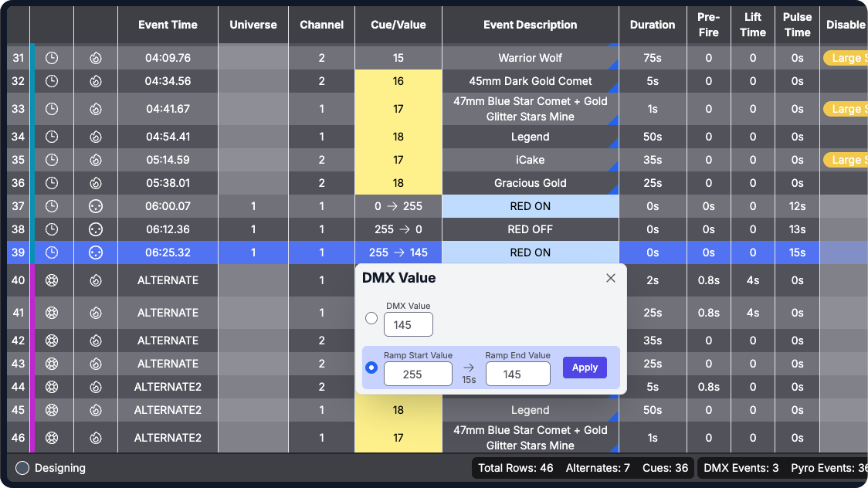Click the Apply button in DMX popup

click(585, 368)
